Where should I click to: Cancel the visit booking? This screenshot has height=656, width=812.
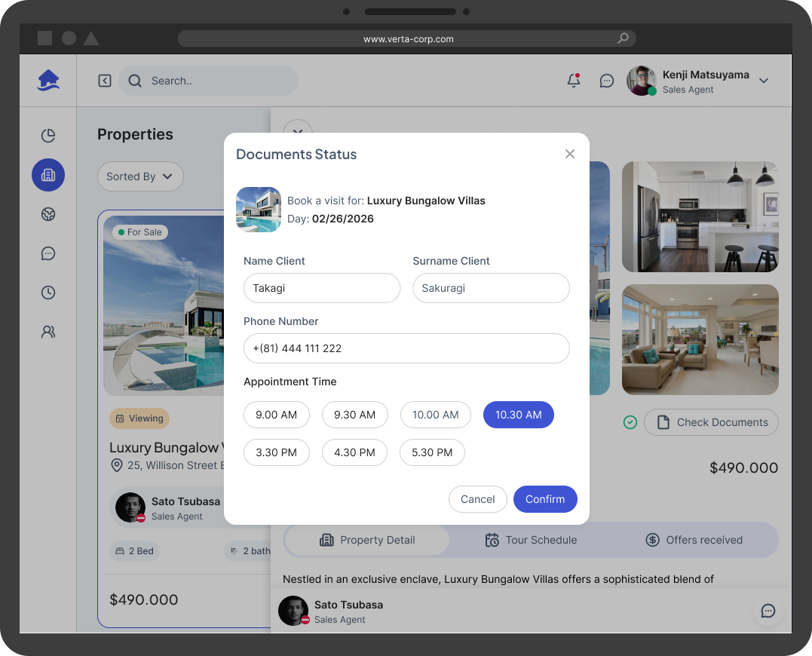tap(477, 499)
